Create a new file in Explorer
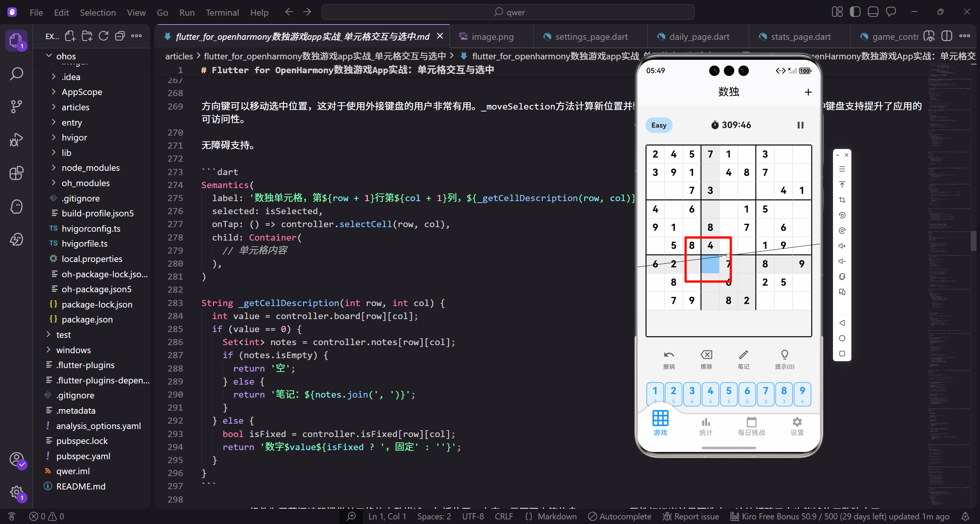The width and height of the screenshot is (980, 524). pyautogui.click(x=70, y=36)
